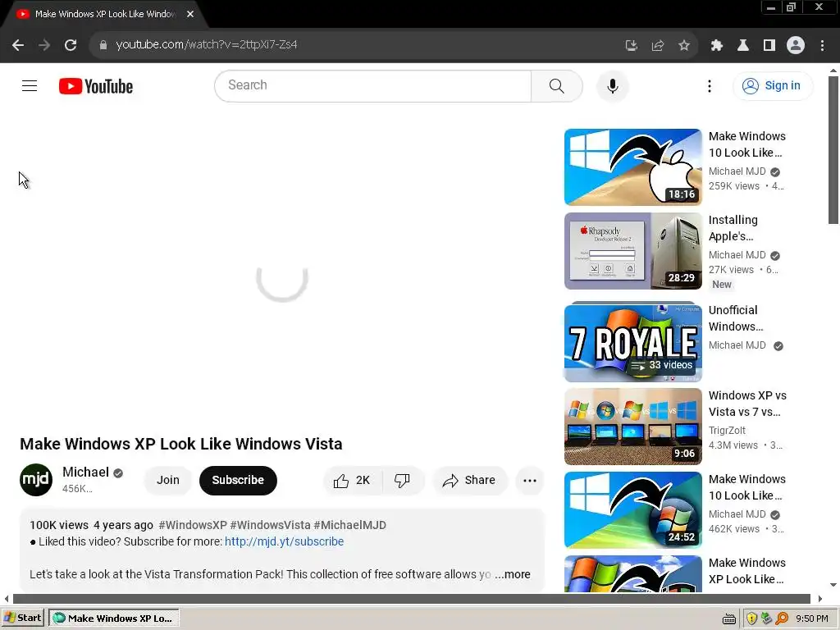Viewport: 840px width, 630px height.
Task: Reload the page
Action: pos(71,45)
